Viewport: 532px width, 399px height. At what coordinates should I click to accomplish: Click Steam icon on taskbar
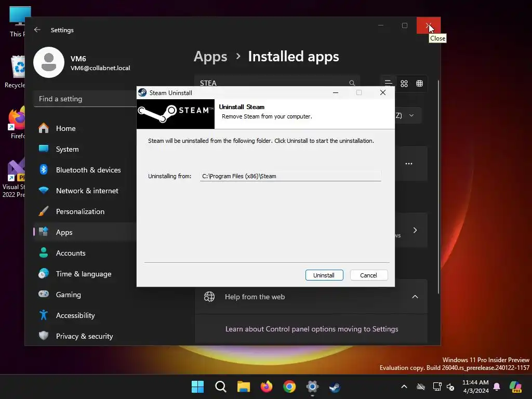(335, 387)
